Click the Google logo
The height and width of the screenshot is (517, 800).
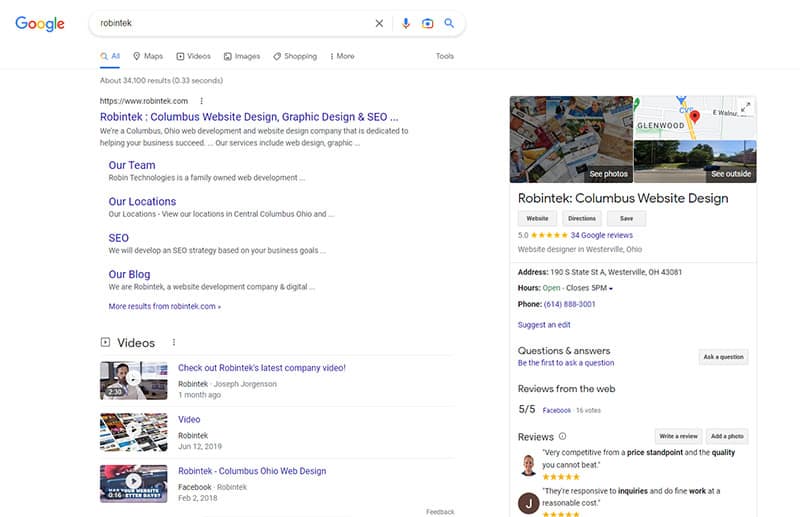[40, 24]
